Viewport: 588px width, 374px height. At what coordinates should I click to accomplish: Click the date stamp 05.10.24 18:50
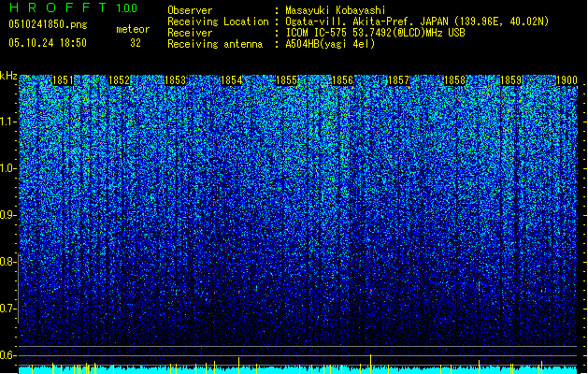point(48,43)
